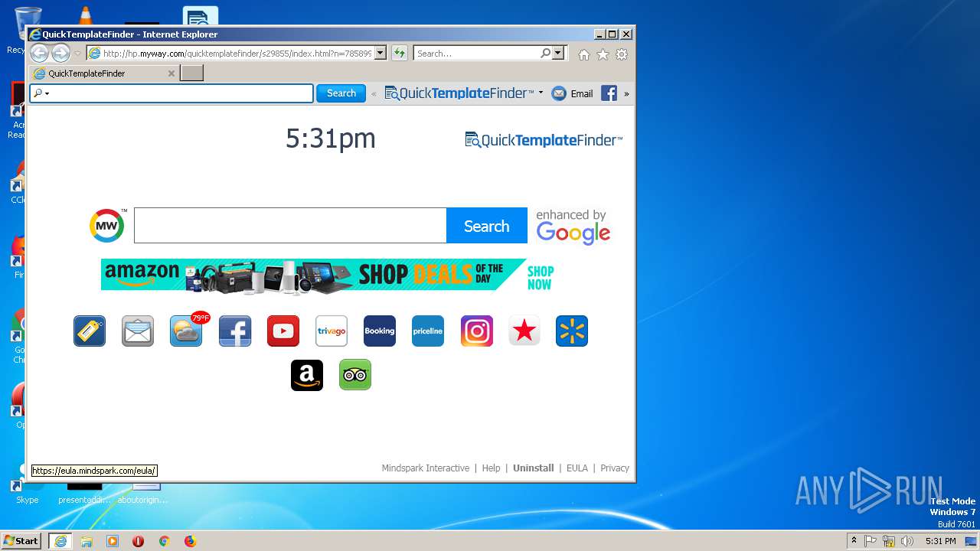Image resolution: width=980 pixels, height=551 pixels.
Task: Open the Help footer link
Action: click(x=491, y=468)
